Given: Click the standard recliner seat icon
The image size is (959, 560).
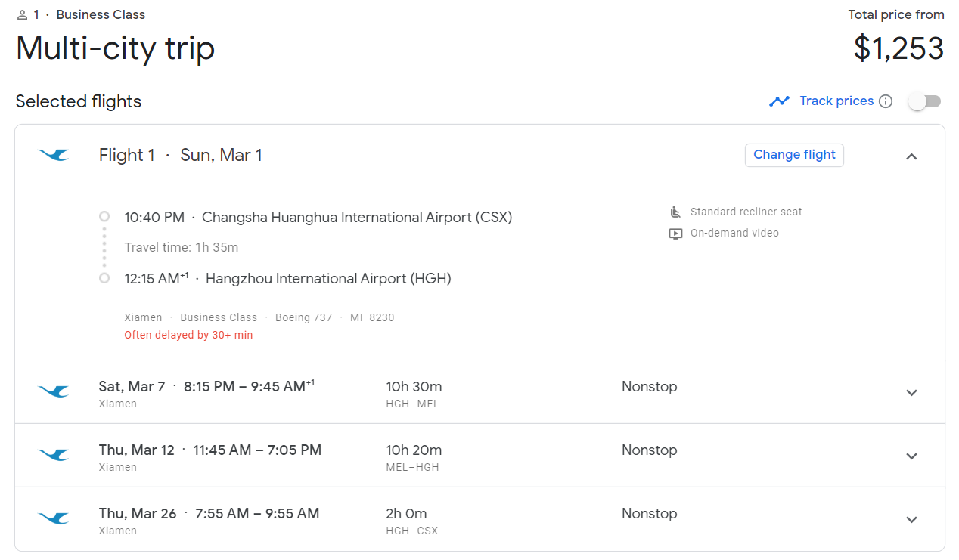Looking at the screenshot, I should coord(675,212).
